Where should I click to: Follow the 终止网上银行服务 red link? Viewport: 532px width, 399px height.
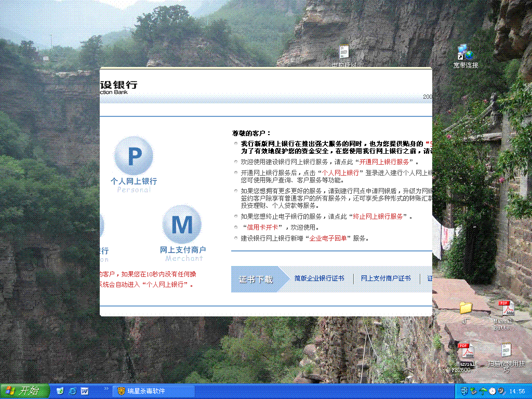(378, 217)
